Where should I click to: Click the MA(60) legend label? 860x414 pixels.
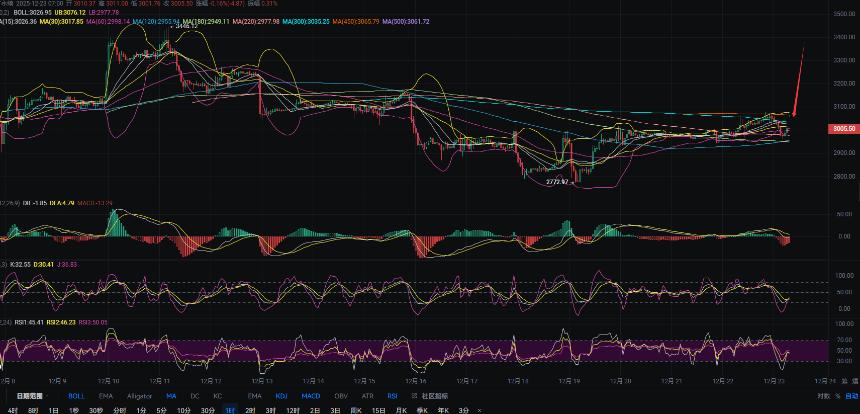click(x=110, y=21)
